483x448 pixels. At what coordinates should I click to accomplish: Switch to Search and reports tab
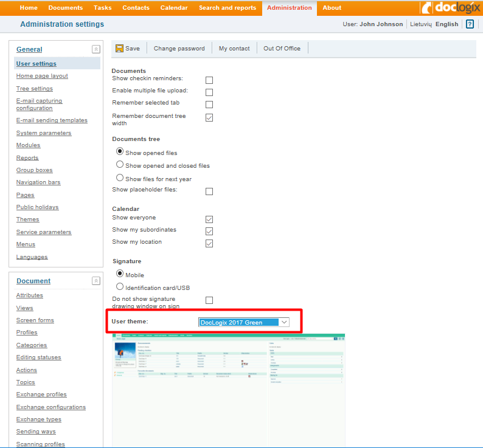(228, 8)
